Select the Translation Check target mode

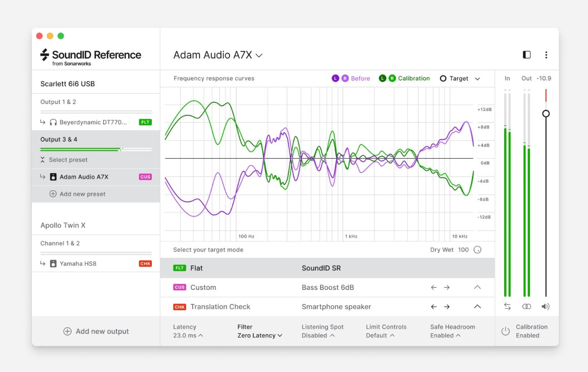click(x=328, y=307)
